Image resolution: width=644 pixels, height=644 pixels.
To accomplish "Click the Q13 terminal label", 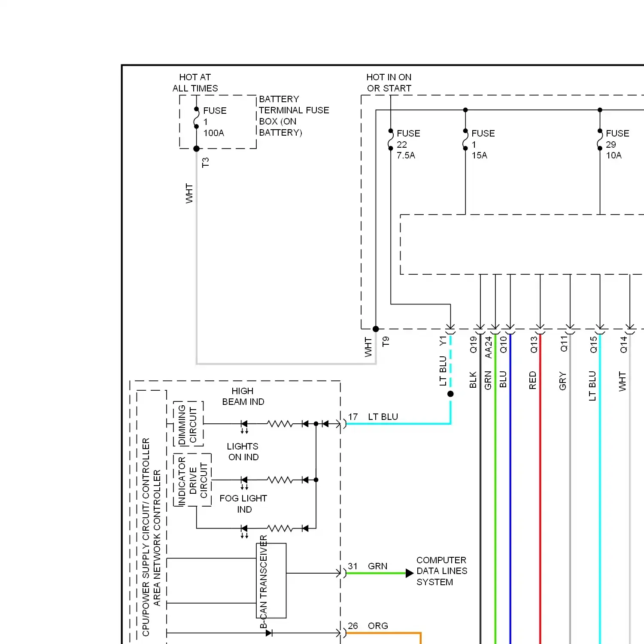I will pyautogui.click(x=534, y=344).
